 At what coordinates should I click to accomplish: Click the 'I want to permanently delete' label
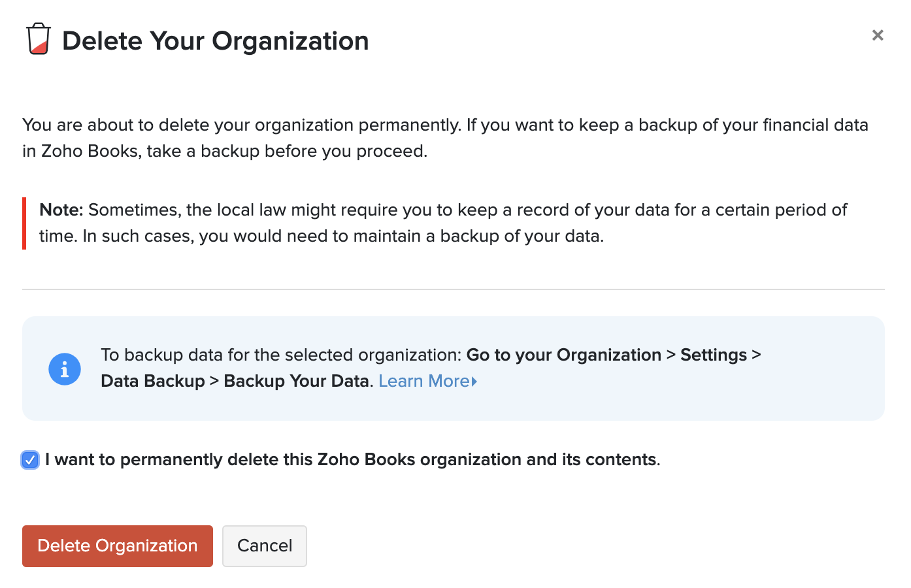(x=353, y=460)
